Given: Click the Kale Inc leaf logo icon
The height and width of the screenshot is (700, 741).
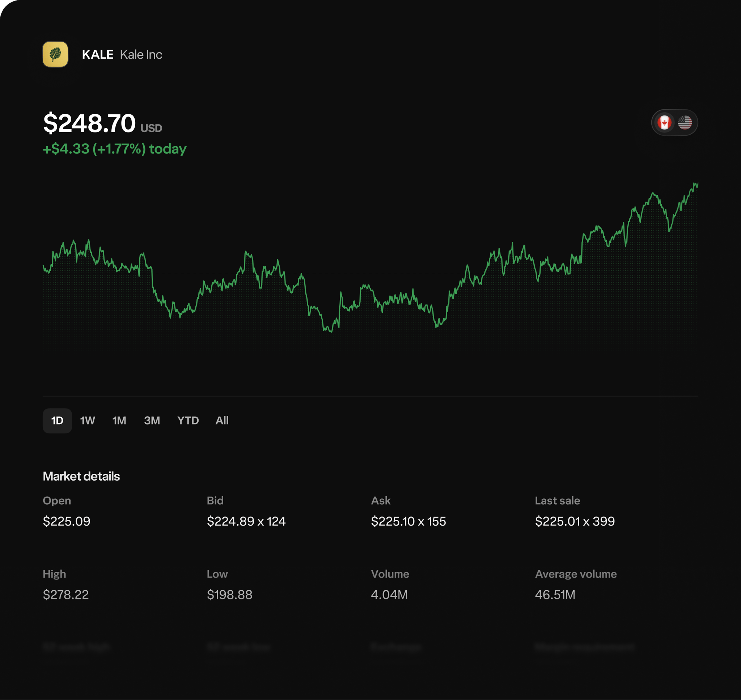Looking at the screenshot, I should click(x=55, y=55).
